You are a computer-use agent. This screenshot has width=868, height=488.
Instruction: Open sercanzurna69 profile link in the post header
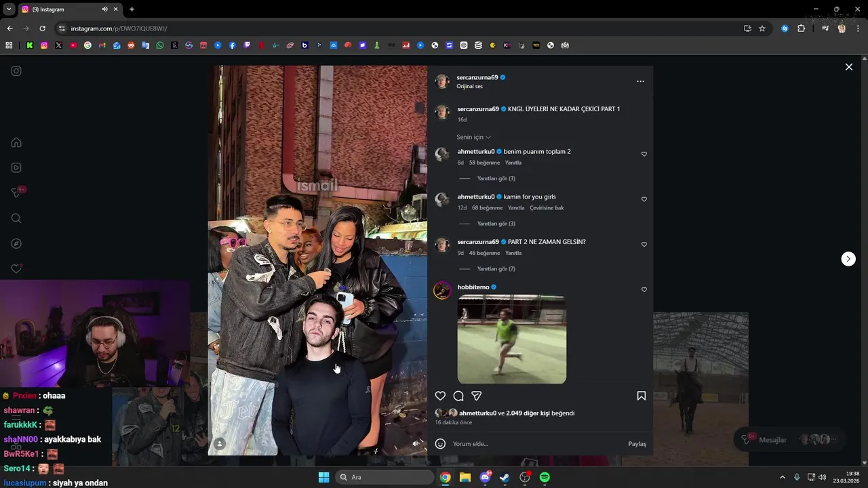coord(477,77)
